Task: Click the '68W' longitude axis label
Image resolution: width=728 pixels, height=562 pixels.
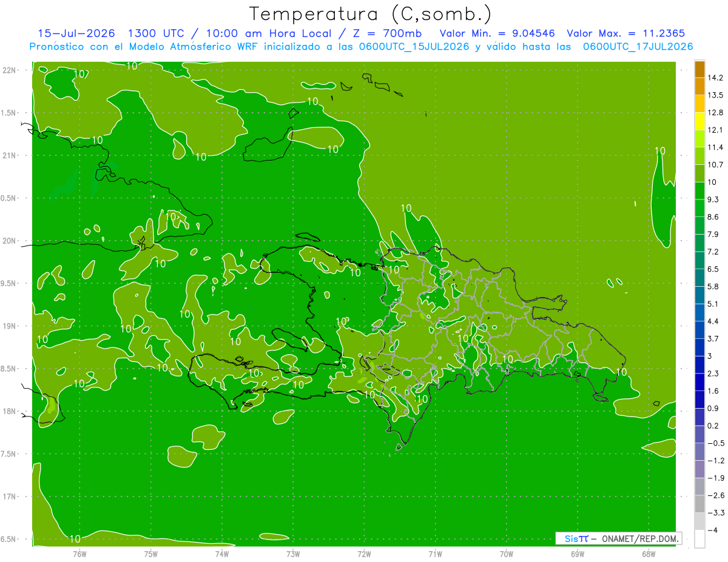Action: 649,554
